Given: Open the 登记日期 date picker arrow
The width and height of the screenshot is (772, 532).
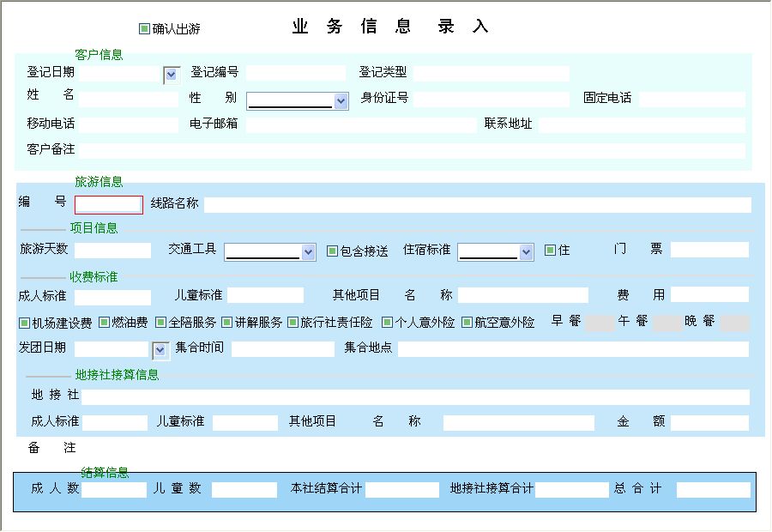Looking at the screenshot, I should click(172, 75).
